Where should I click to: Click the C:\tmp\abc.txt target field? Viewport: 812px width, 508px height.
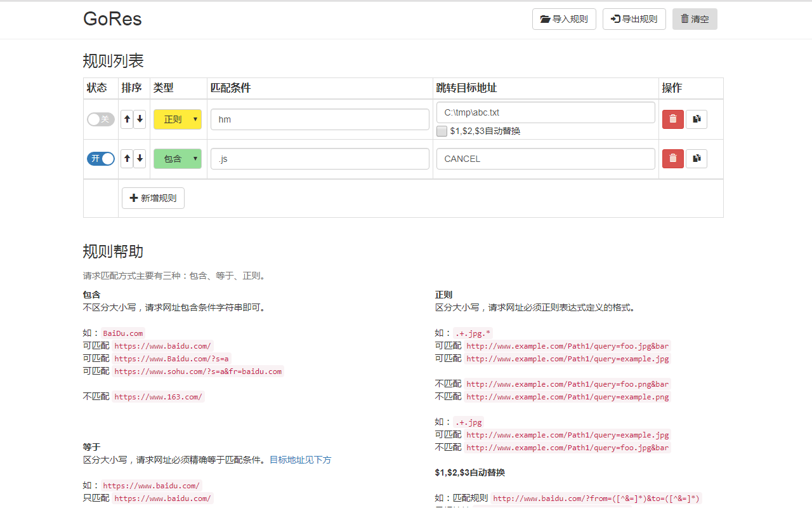click(546, 112)
